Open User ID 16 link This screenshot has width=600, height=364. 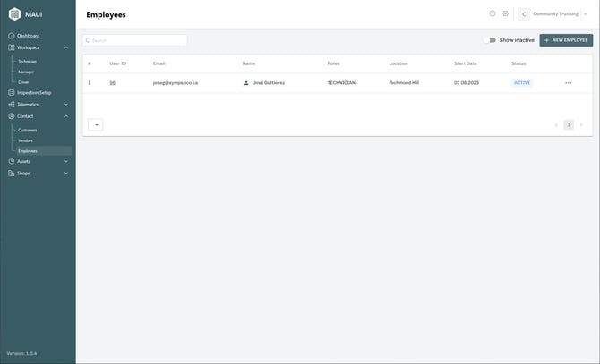point(112,83)
